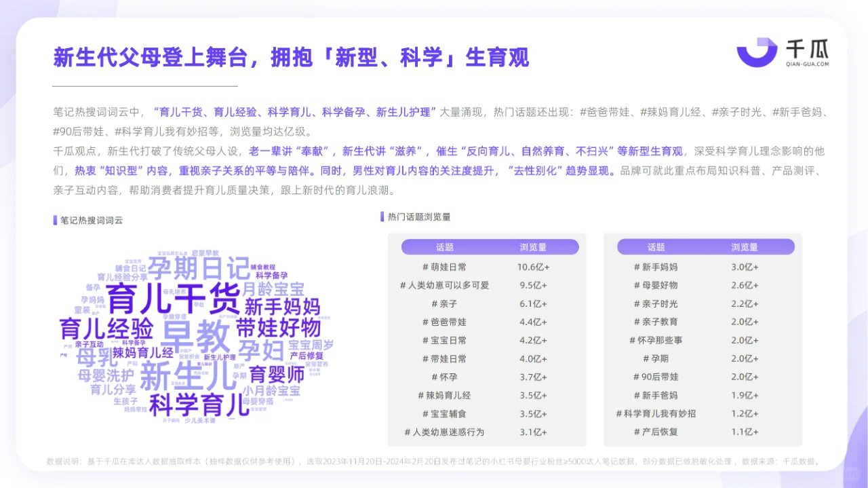Click word cloud term 科学育儿
Image resolution: width=868 pixels, height=488 pixels.
point(199,406)
